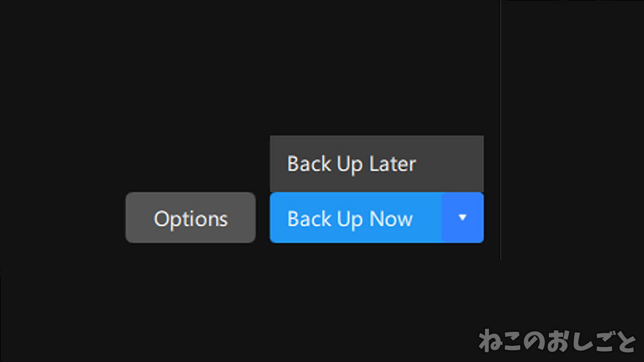Click the Back Up Now label
Viewport: 644px width, 362px height.
click(x=350, y=219)
